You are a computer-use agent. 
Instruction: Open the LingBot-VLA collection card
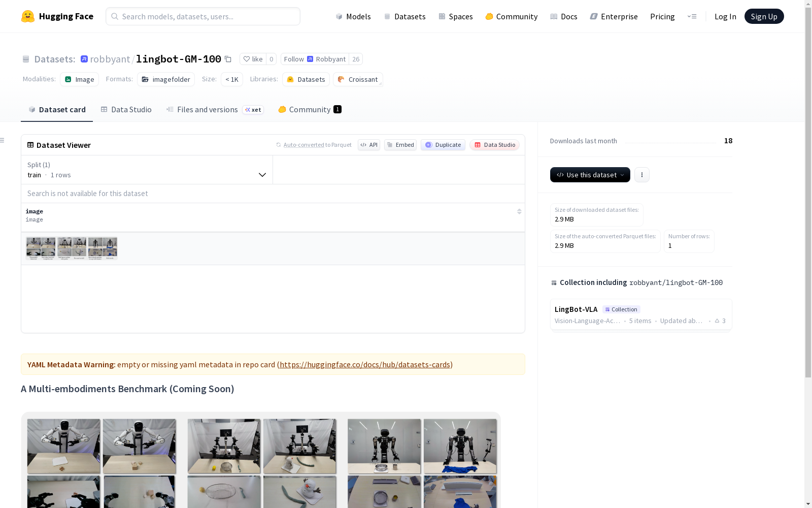coord(641,314)
